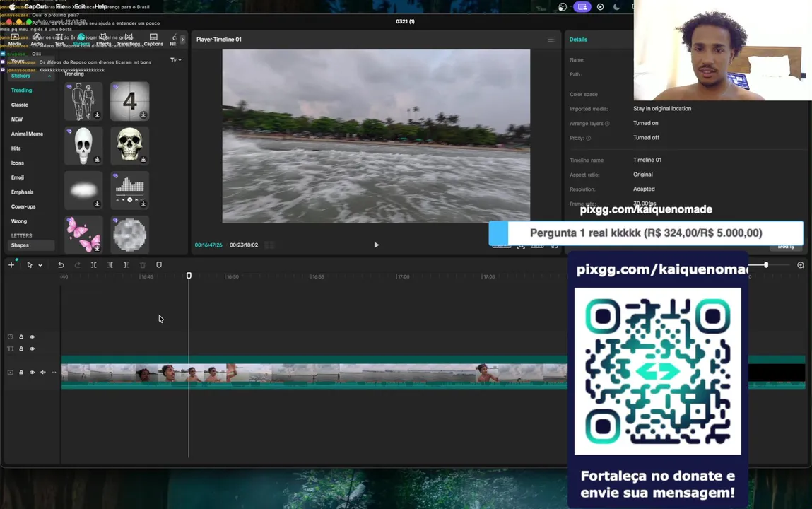The image size is (812, 509).
Task: Open the Text panel icon
Action: click(59, 40)
